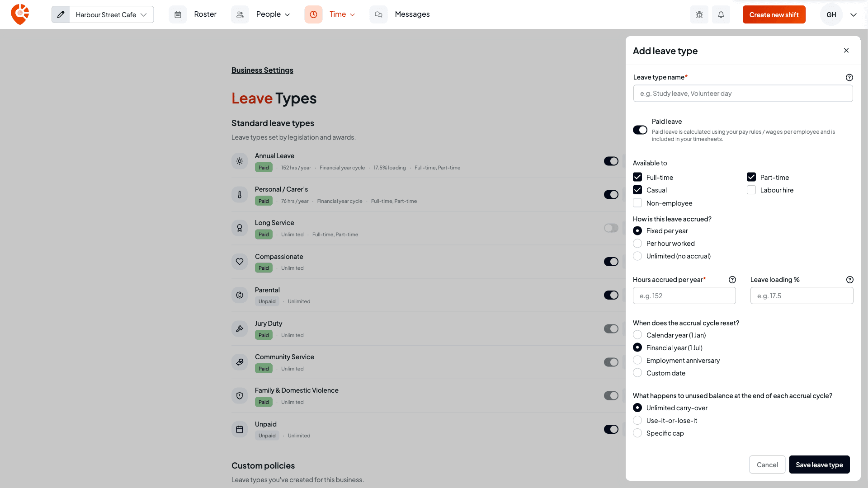The height and width of the screenshot is (488, 868).
Task: Click the app logo in top-left corner
Action: pos(20,14)
